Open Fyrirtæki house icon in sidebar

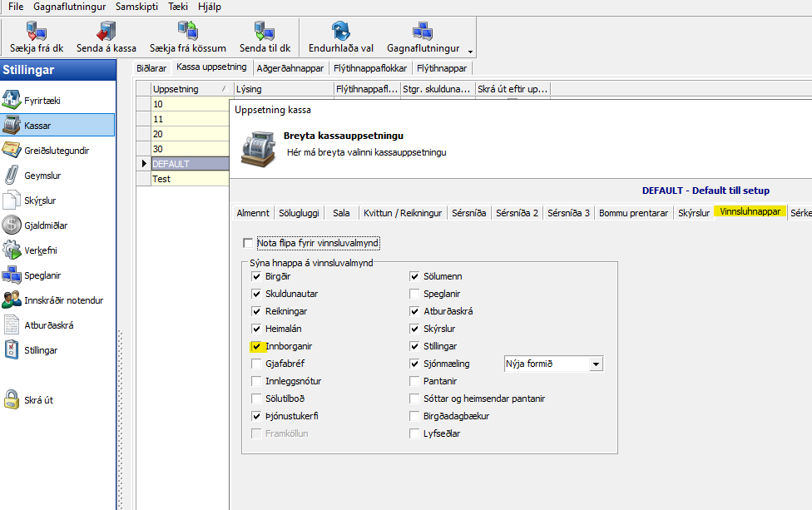tap(11, 101)
